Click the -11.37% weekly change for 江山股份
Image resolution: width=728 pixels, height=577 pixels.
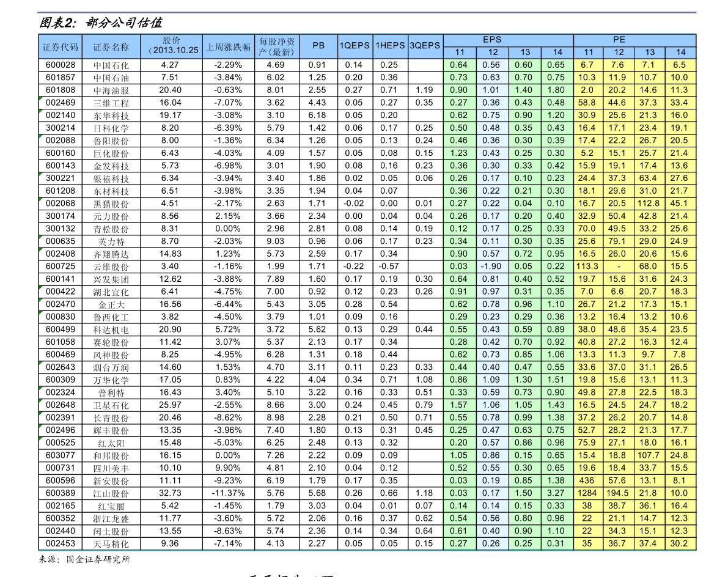click(228, 493)
